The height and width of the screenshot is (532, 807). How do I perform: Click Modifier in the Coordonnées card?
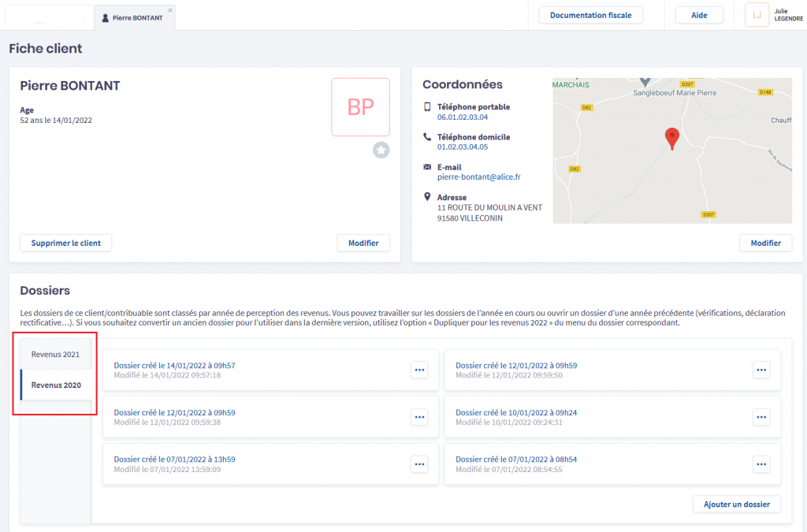765,243
